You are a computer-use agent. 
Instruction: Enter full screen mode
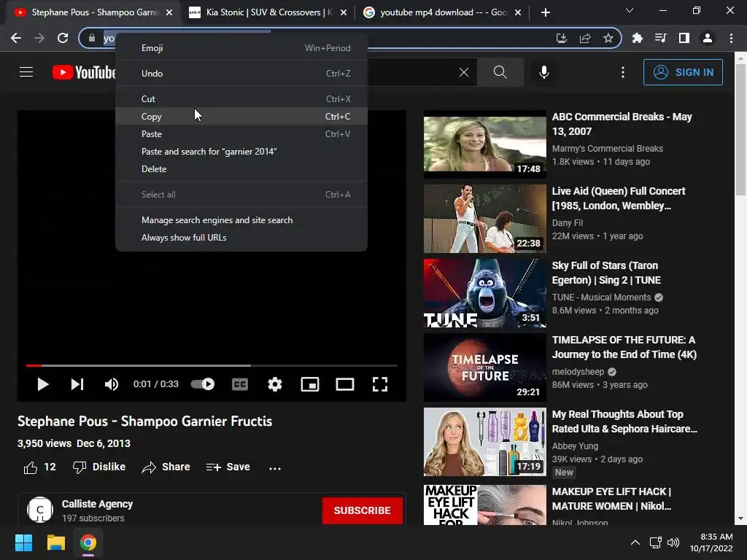[379, 384]
